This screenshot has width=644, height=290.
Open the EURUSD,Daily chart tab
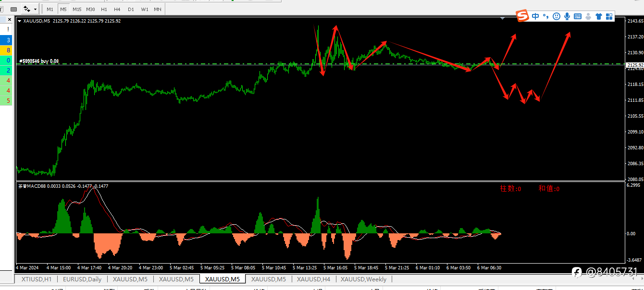pyautogui.click(x=82, y=279)
